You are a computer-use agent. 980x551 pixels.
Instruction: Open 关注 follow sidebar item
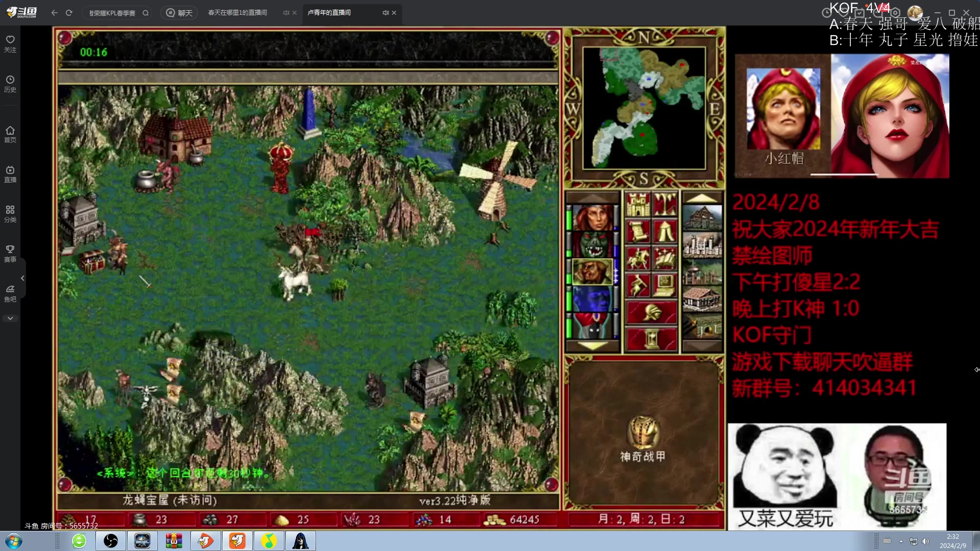point(10,44)
